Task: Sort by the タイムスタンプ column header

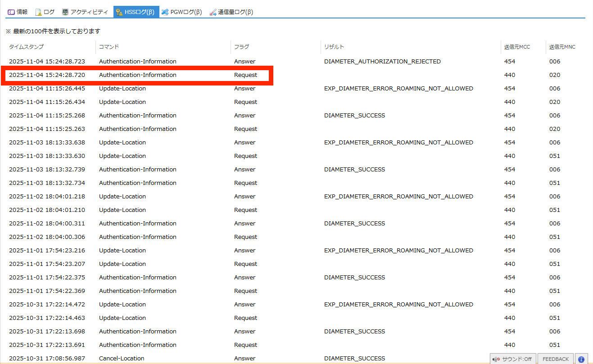Action: [26, 47]
